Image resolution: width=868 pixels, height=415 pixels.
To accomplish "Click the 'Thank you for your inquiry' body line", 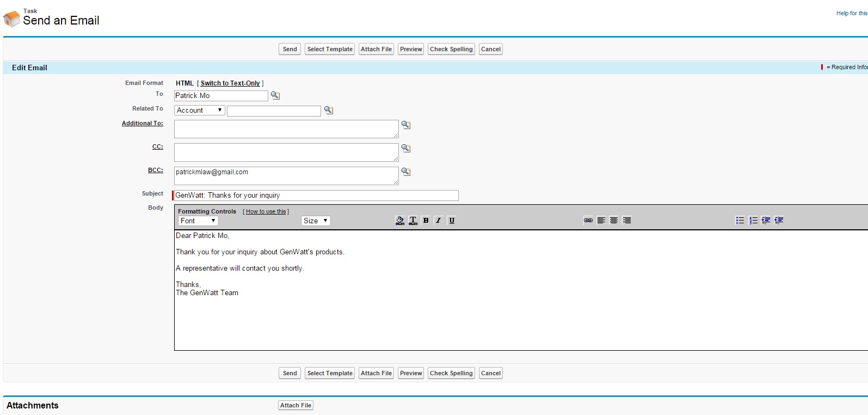I will pyautogui.click(x=260, y=252).
